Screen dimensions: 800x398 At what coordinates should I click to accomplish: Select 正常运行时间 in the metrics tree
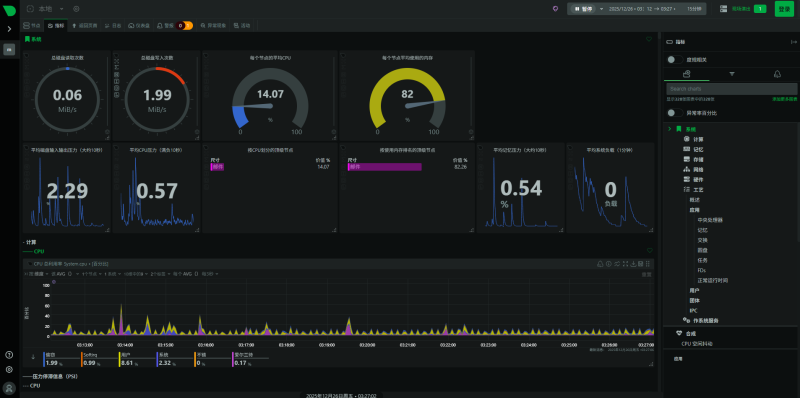pos(712,280)
